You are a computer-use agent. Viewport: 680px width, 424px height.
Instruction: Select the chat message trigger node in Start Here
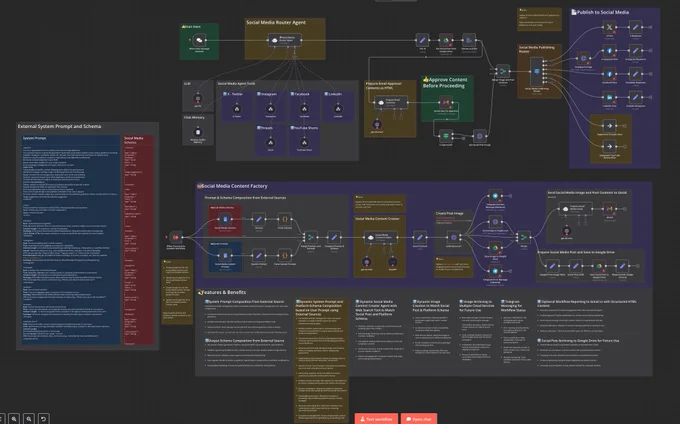(x=199, y=40)
